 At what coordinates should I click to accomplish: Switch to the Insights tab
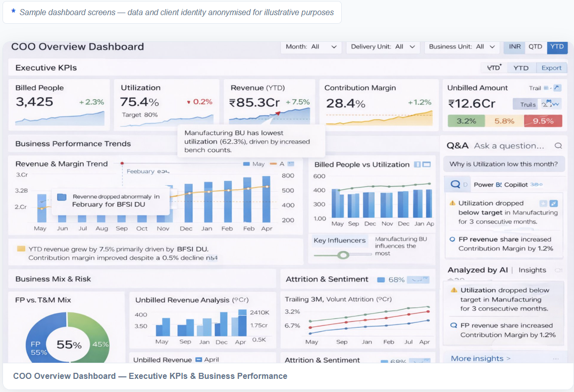click(x=532, y=270)
